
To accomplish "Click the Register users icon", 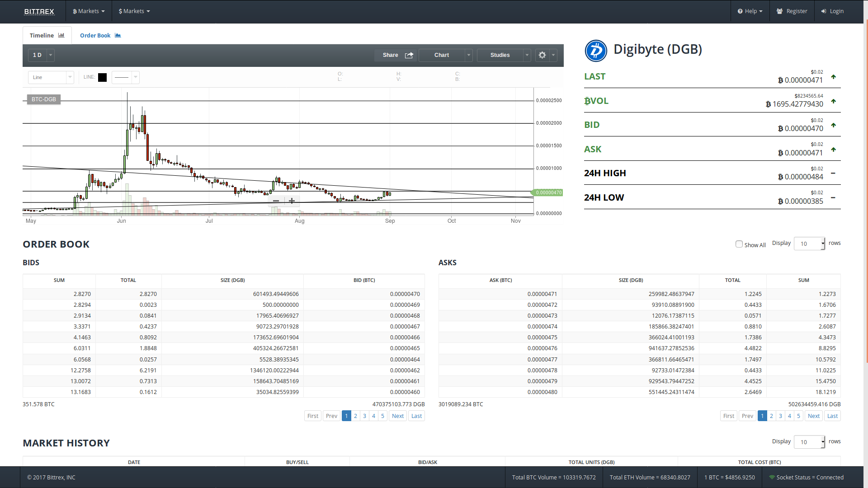I will point(780,11).
